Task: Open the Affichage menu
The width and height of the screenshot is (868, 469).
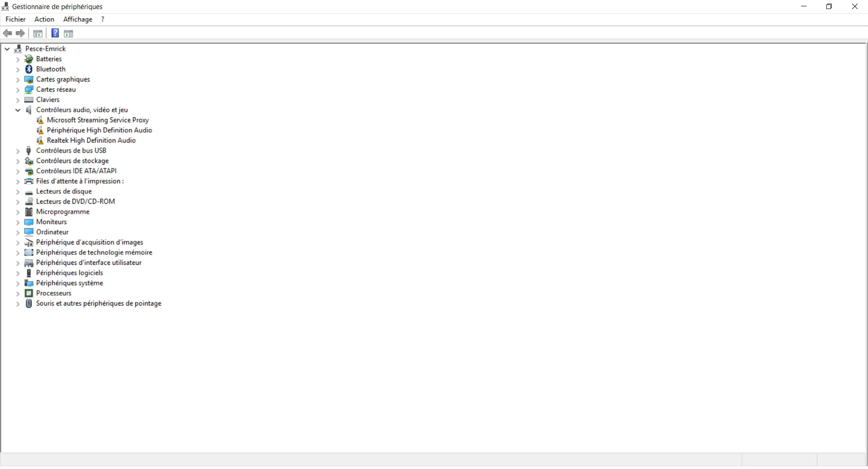Action: click(78, 19)
